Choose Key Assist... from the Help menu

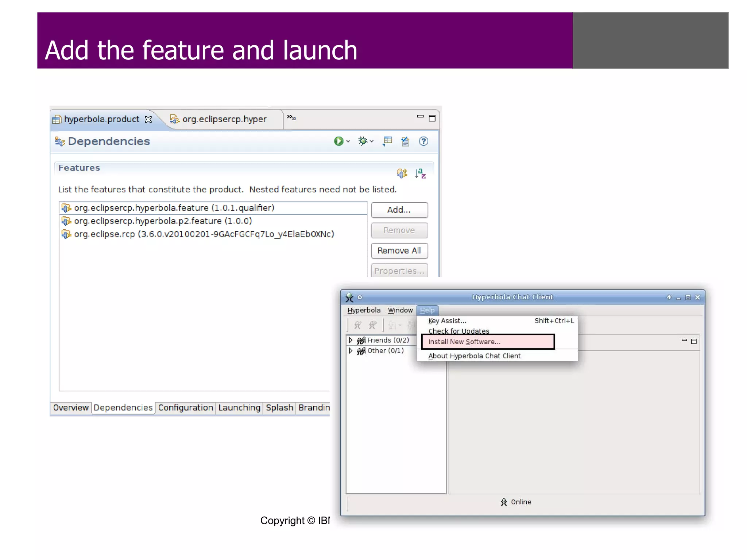point(498,321)
